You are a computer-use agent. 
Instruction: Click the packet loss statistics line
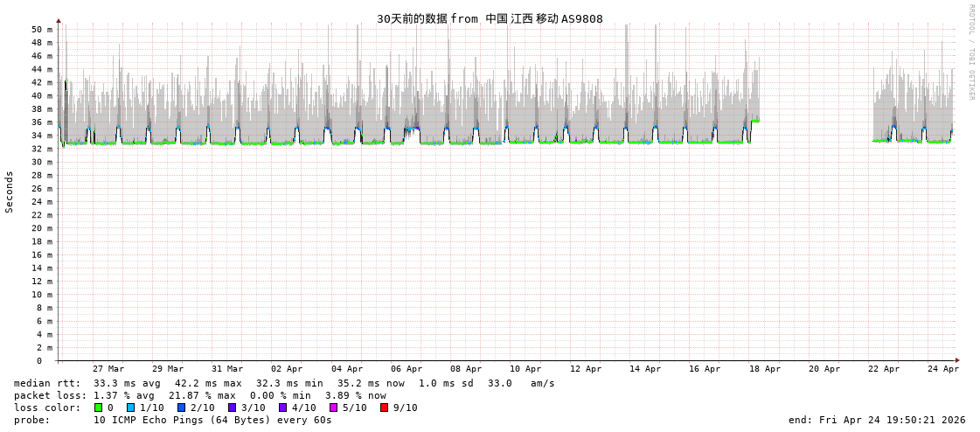tap(199, 395)
